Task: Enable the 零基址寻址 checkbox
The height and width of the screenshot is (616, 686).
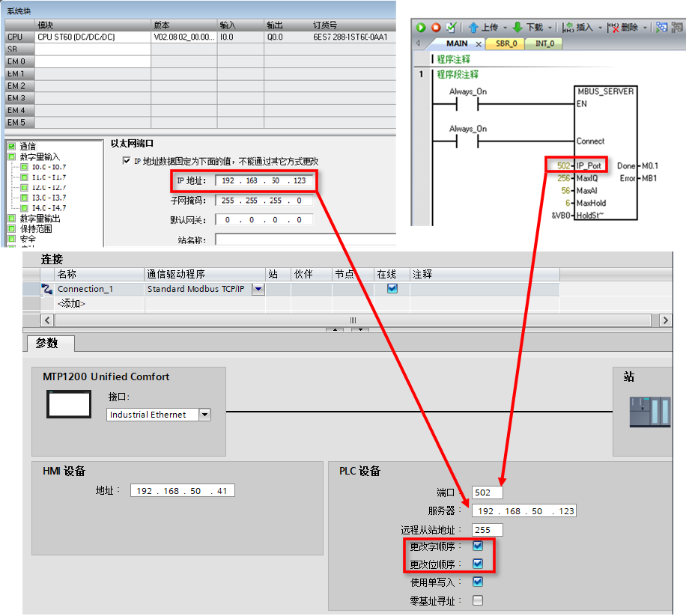Action: click(478, 600)
